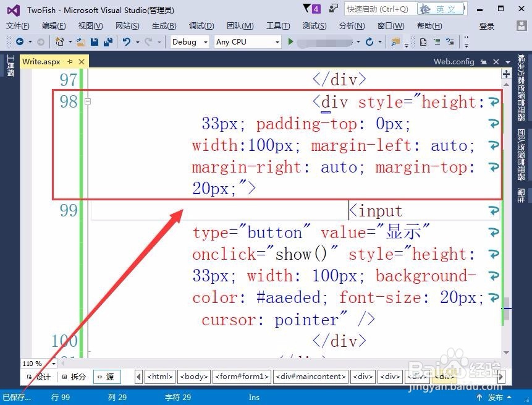Click the Navigate Backward arrow icon
532x405 pixels.
(x=20, y=42)
